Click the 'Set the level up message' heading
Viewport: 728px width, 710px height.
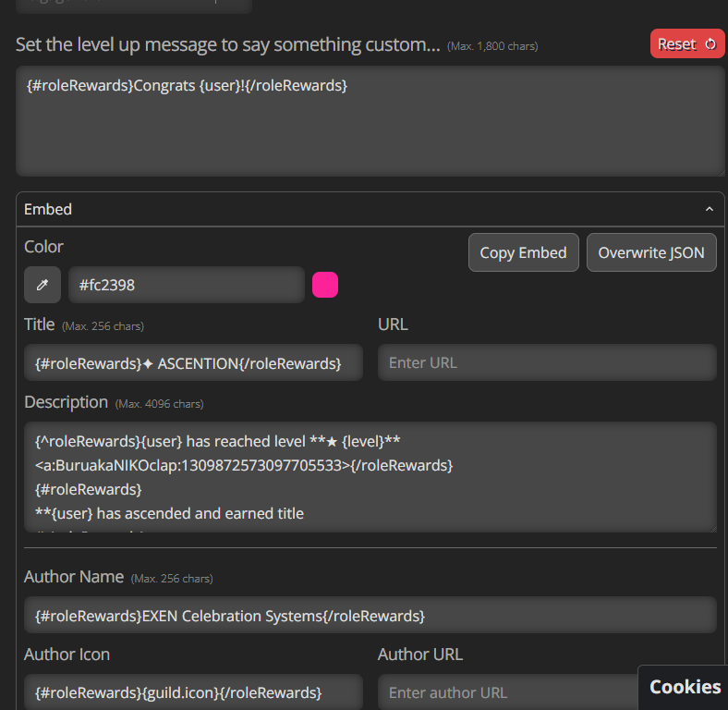[227, 44]
